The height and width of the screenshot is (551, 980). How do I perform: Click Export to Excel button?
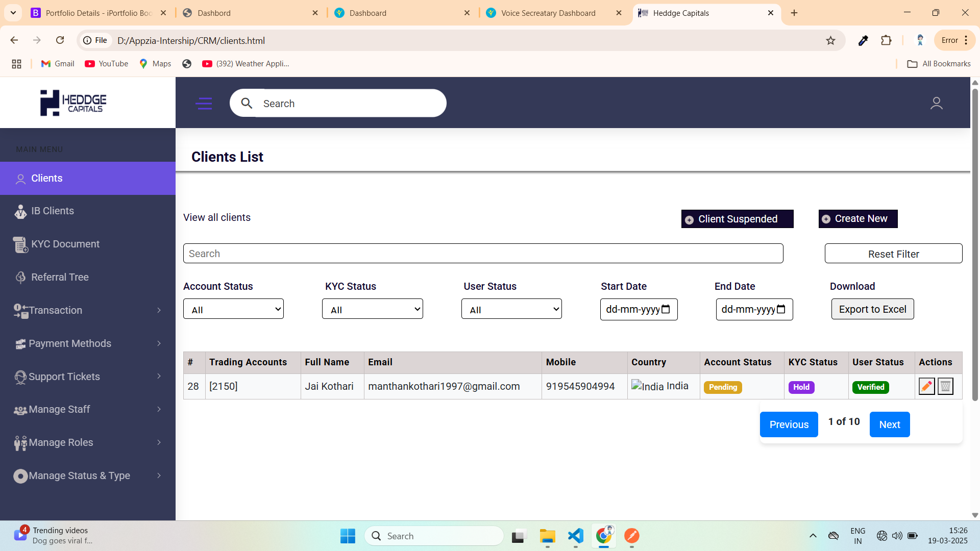(x=872, y=309)
